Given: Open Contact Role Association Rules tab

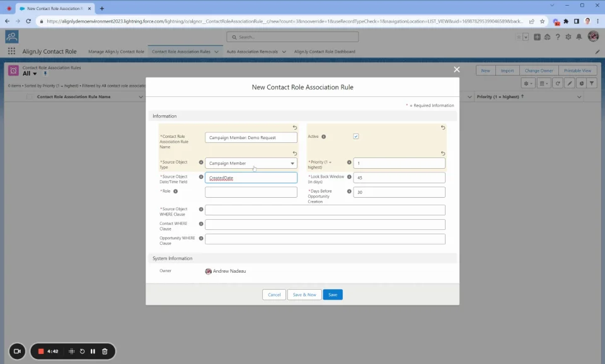Looking at the screenshot, I should click(181, 52).
